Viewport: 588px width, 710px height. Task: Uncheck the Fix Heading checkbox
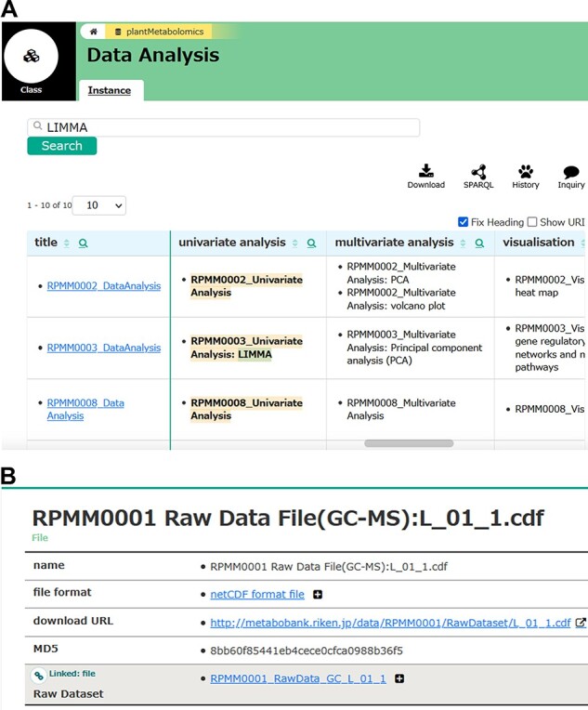464,222
